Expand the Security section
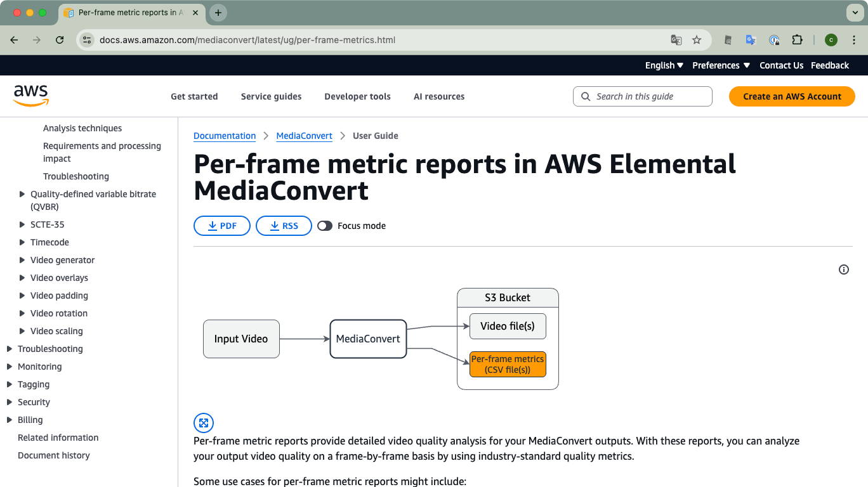This screenshot has width=868, height=487. point(10,402)
